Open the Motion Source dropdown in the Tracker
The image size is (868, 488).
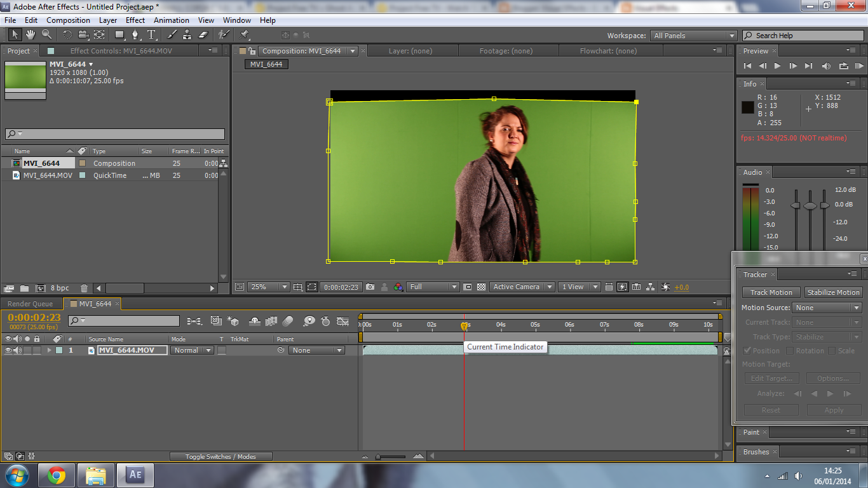tap(826, 308)
